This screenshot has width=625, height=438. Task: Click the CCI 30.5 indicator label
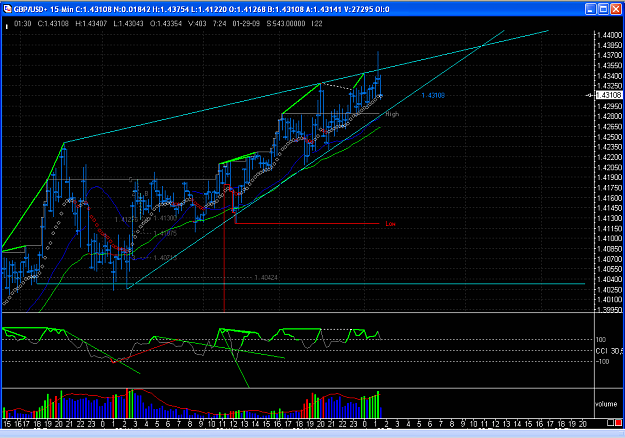point(609,351)
